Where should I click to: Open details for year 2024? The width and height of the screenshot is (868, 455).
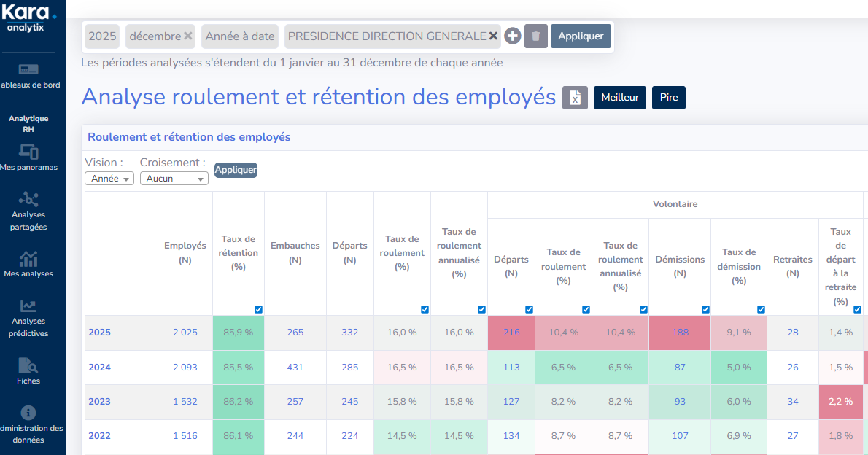tap(100, 367)
